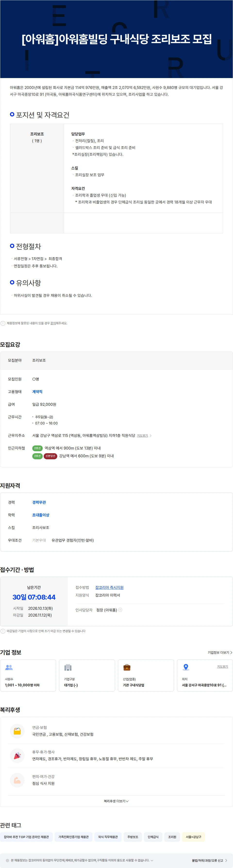The image size is (233, 868).
Task: Click 계약직 employment type text
Action: tap(37, 391)
